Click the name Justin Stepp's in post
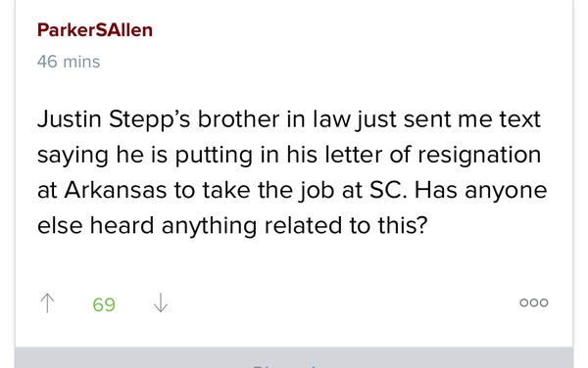588x368 pixels. click(114, 119)
